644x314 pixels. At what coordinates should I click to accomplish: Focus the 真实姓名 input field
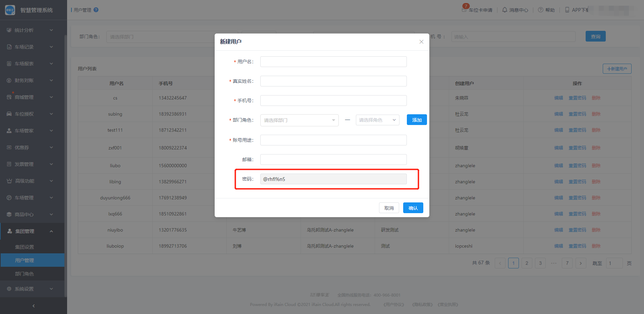coord(333,81)
